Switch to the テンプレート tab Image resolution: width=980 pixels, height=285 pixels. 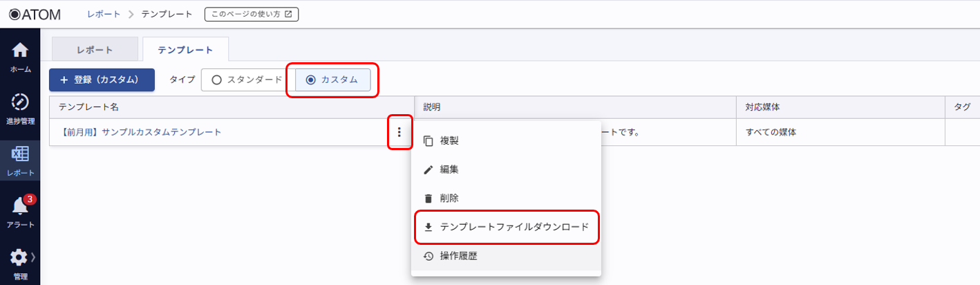pos(185,50)
